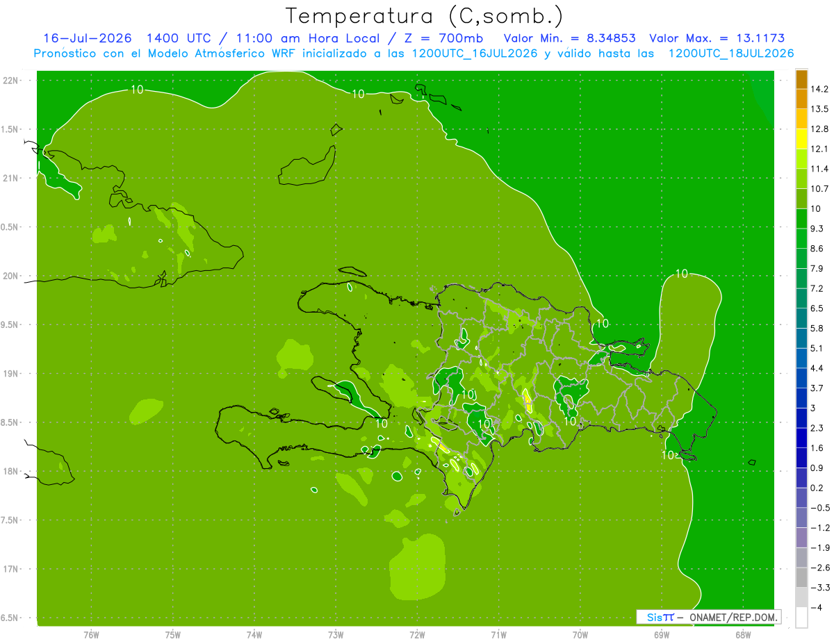Click the Temperatura (C,somb.) chart title
The height and width of the screenshot is (644, 834).
click(x=424, y=16)
